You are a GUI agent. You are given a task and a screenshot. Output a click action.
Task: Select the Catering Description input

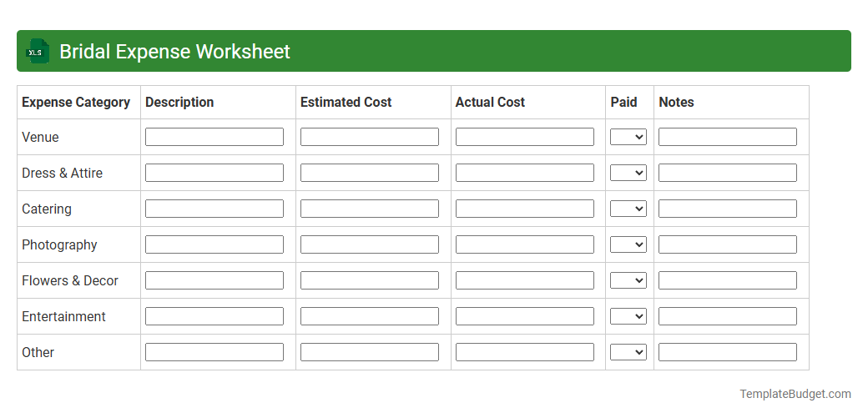point(214,209)
